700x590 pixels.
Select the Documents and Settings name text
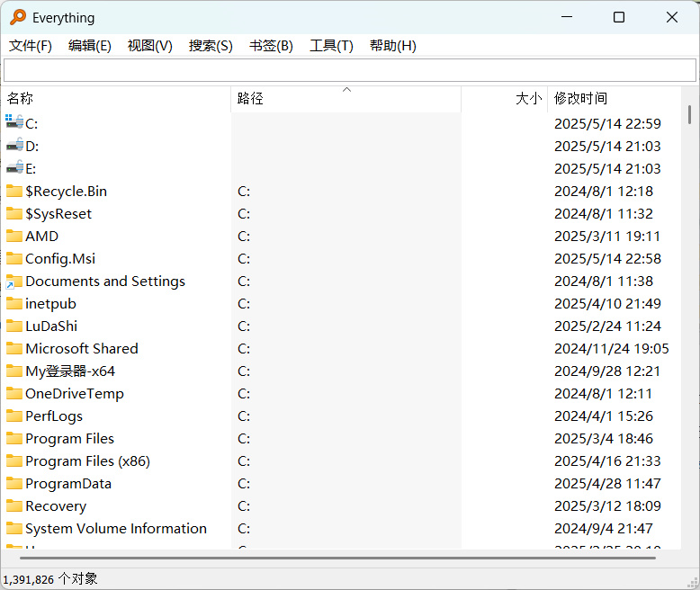(105, 282)
